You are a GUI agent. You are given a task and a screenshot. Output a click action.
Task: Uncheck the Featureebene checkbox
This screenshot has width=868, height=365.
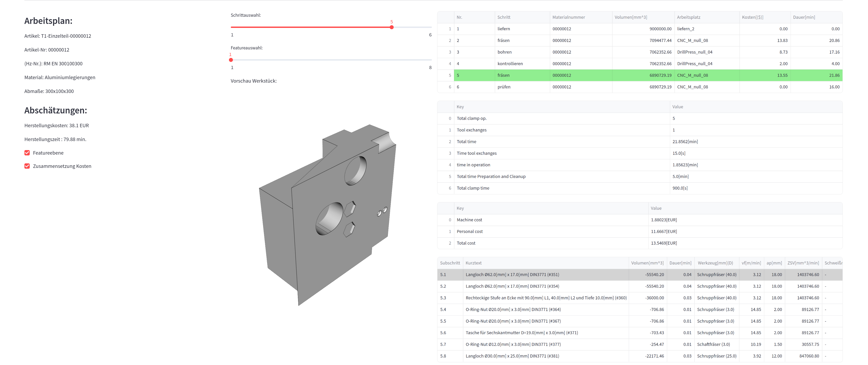click(x=27, y=153)
